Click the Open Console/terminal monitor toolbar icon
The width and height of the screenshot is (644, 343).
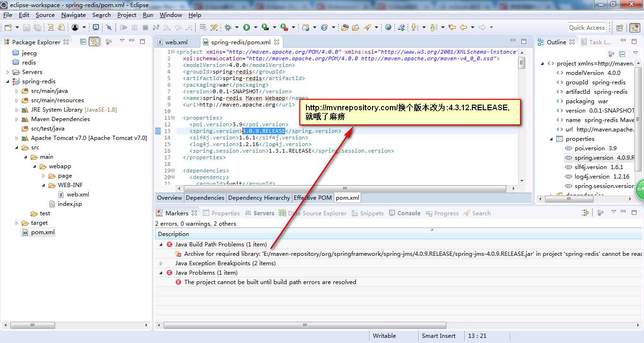96,27
